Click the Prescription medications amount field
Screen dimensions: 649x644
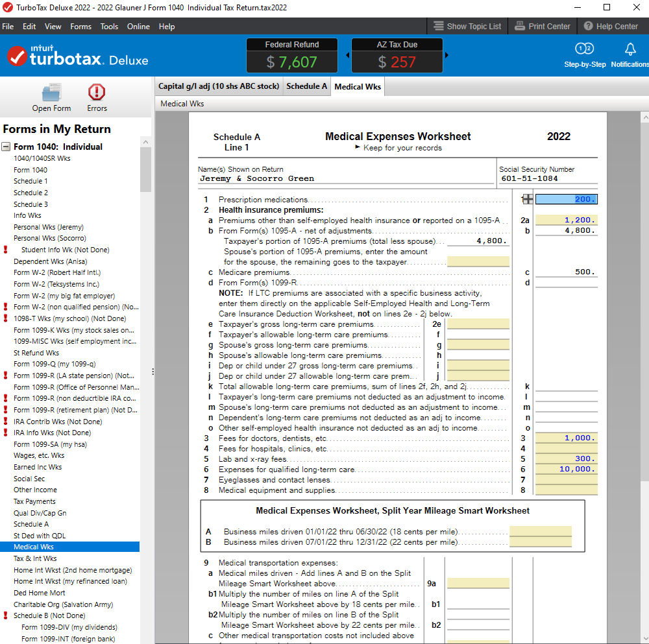click(566, 199)
